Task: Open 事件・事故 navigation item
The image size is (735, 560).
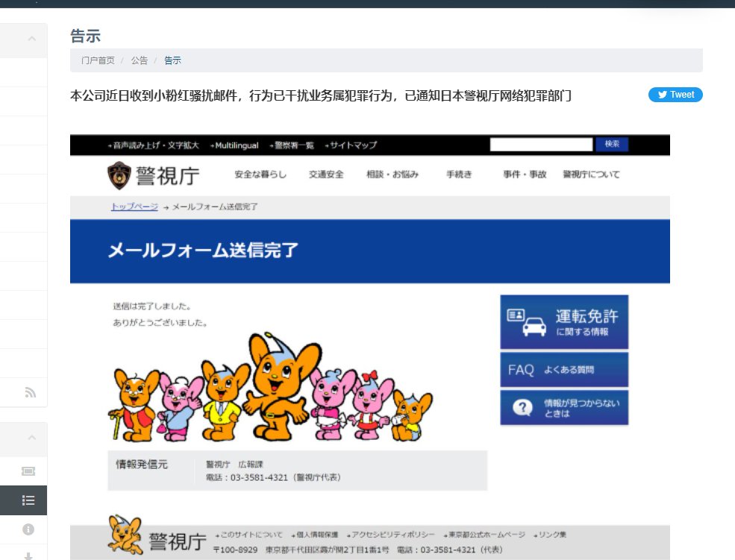Action: click(x=525, y=174)
